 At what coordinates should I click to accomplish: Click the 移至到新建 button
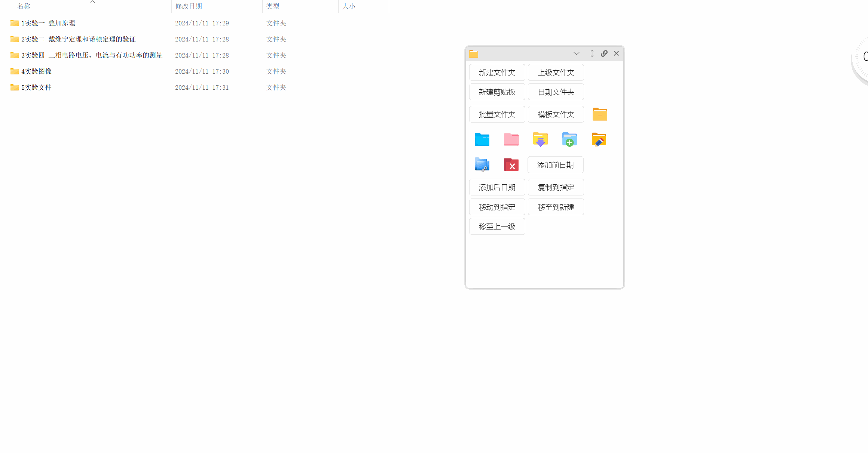pos(556,207)
